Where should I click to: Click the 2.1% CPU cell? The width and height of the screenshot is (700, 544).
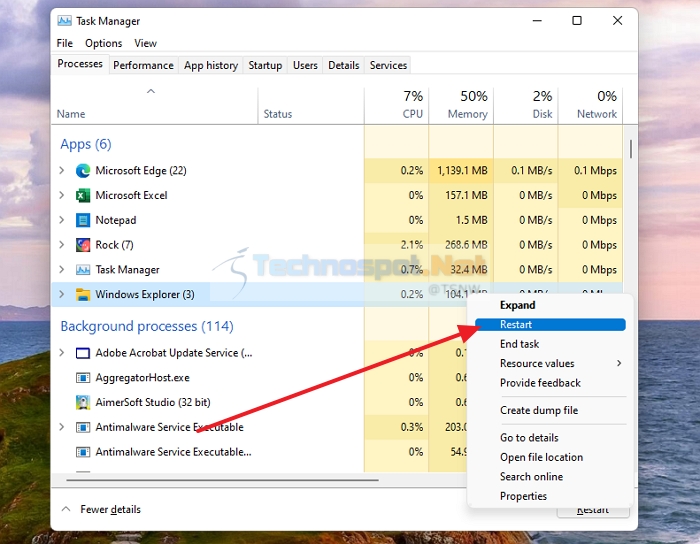(x=396, y=245)
